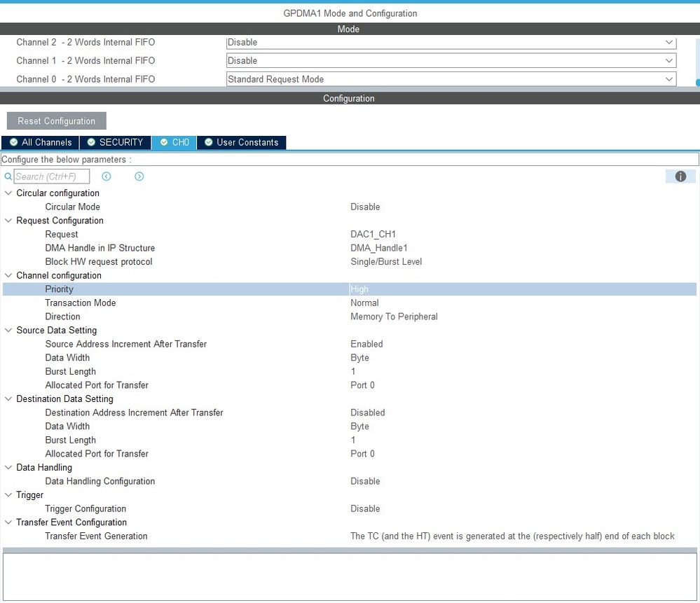Click the Reset Configuration button

(56, 120)
